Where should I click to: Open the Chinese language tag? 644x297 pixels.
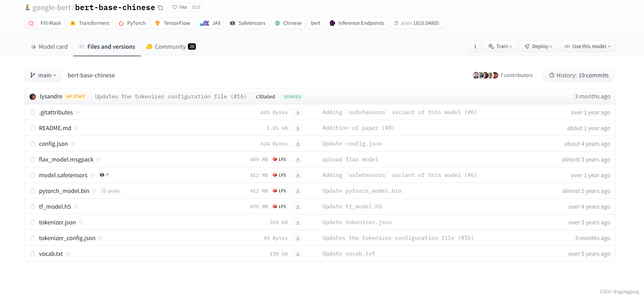(x=288, y=23)
